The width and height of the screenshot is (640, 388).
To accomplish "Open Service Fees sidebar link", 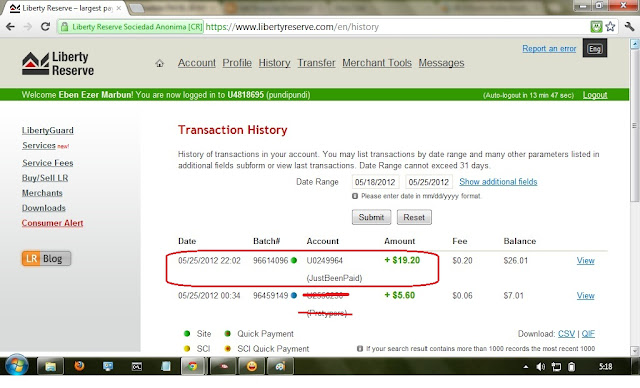I will click(48, 163).
